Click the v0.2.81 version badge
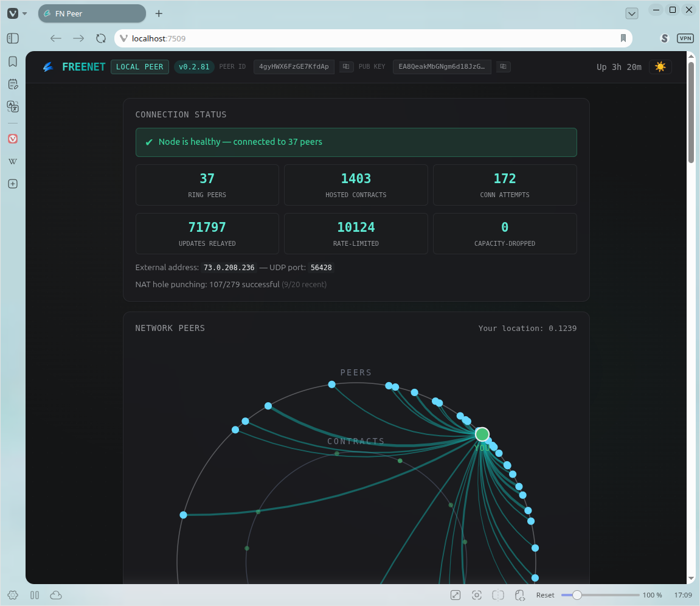The width and height of the screenshot is (700, 606). pyautogui.click(x=194, y=67)
